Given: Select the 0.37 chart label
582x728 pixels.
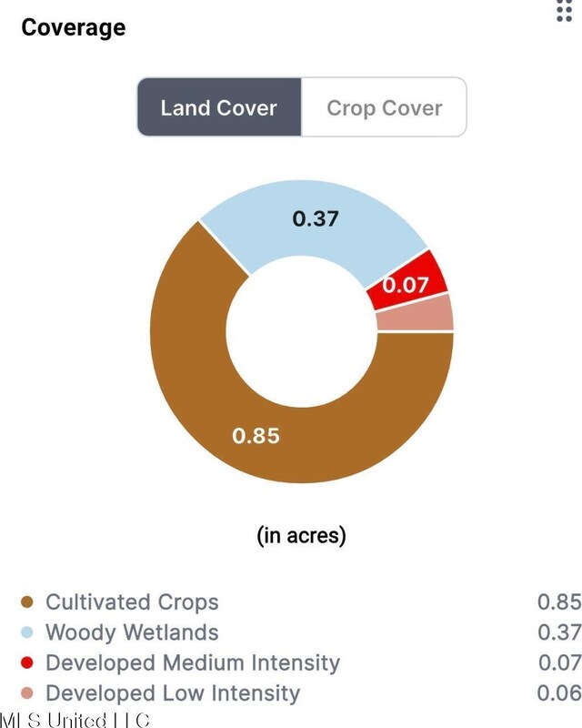Looking at the screenshot, I should click(316, 218).
